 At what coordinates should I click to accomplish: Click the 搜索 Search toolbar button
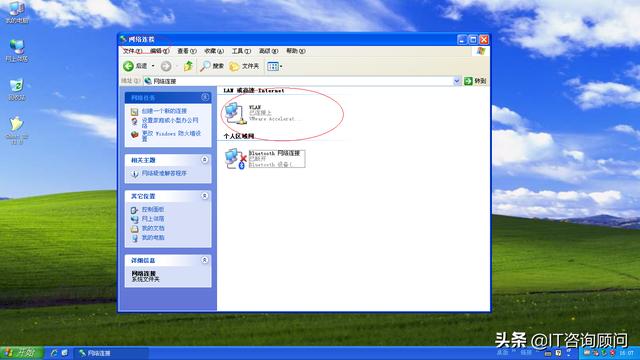click(x=212, y=66)
